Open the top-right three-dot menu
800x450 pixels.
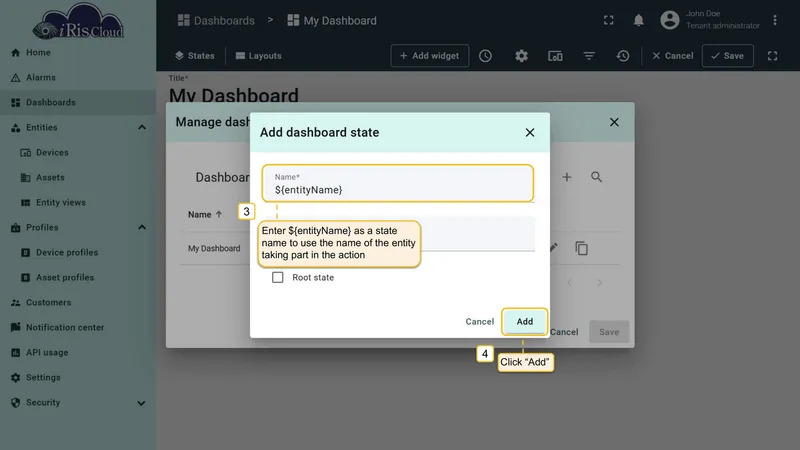pos(774,20)
